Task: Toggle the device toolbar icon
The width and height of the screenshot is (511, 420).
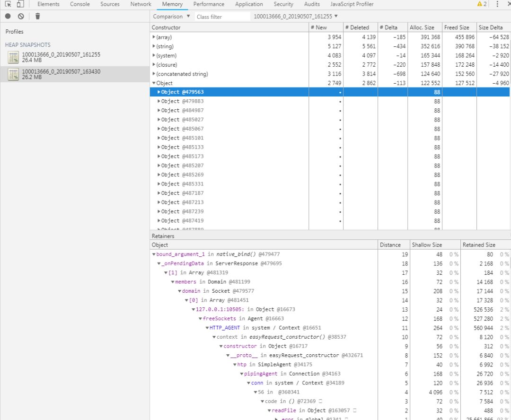Action: click(x=20, y=4)
